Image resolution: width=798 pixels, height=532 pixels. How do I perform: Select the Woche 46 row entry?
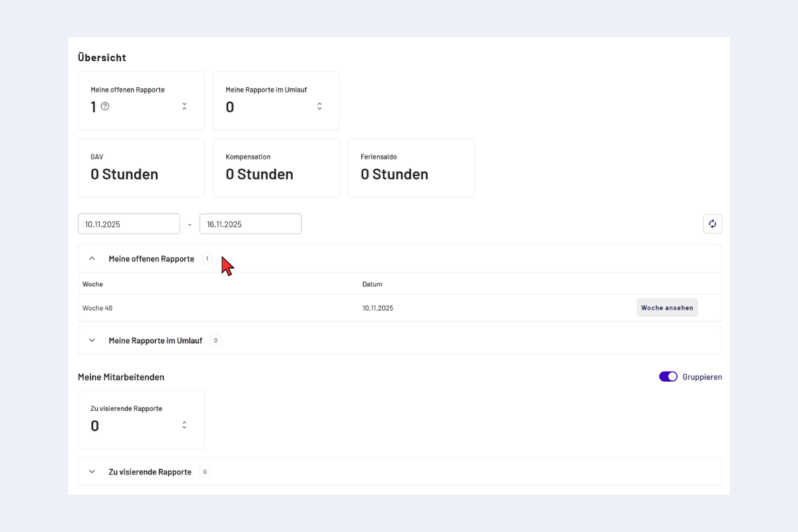tap(98, 309)
